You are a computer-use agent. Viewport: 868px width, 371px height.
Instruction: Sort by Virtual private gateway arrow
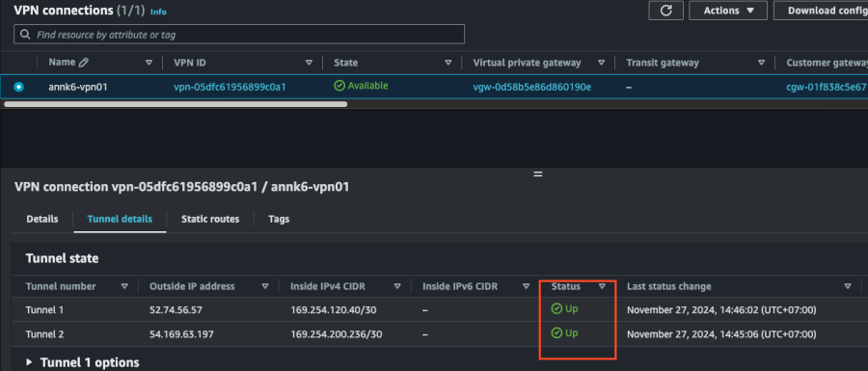601,63
